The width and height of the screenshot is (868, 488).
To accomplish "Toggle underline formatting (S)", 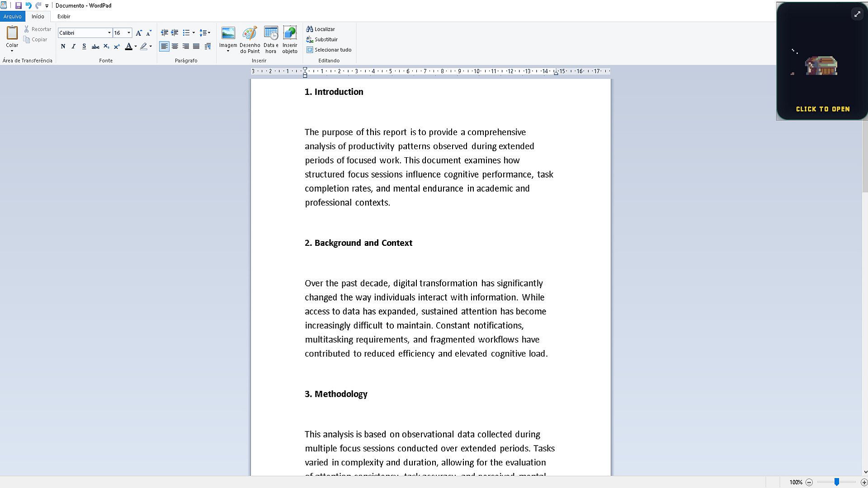I will pyautogui.click(x=84, y=46).
